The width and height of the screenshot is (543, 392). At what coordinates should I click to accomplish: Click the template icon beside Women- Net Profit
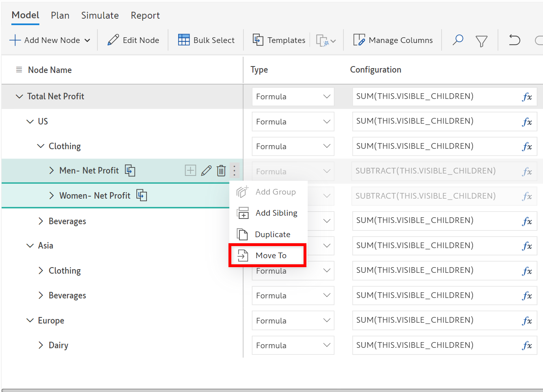(x=142, y=195)
